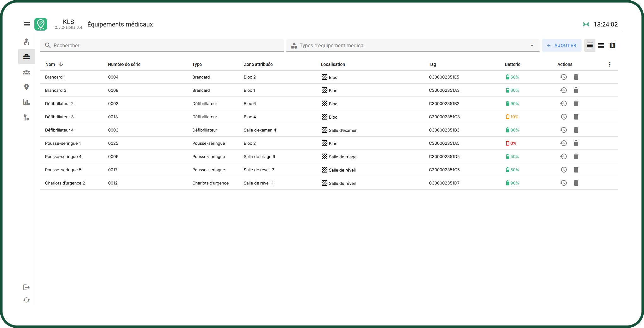Sort by the Nom column header
The width and height of the screenshot is (644, 328).
point(50,64)
